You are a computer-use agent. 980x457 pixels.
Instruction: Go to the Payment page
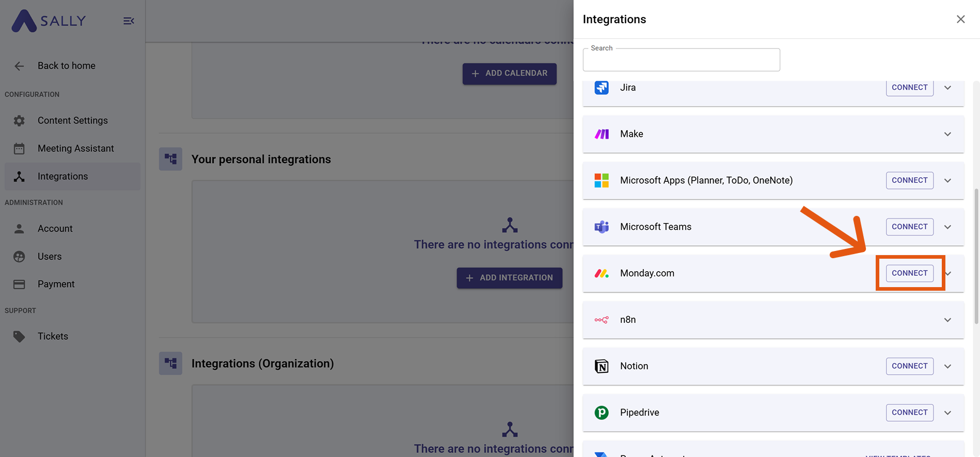56,284
